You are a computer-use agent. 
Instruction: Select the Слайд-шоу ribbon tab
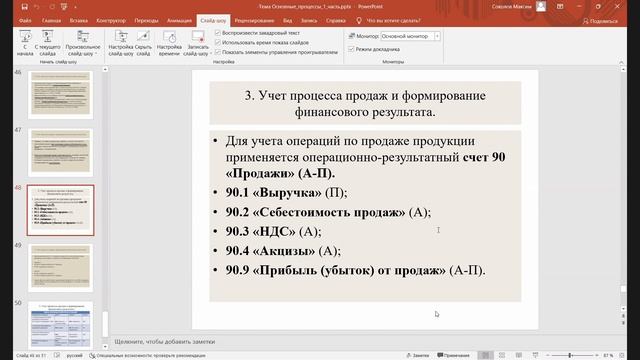213,20
